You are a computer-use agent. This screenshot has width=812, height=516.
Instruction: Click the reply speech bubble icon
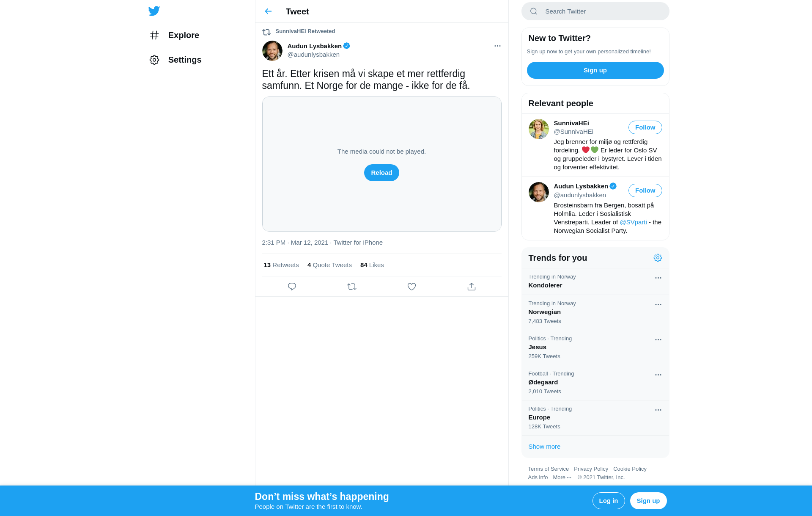click(292, 287)
